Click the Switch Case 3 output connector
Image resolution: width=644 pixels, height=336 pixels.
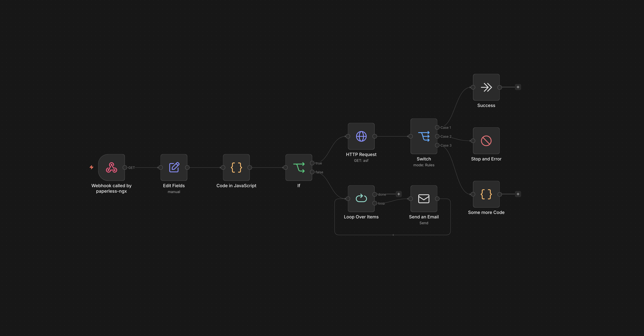437,145
